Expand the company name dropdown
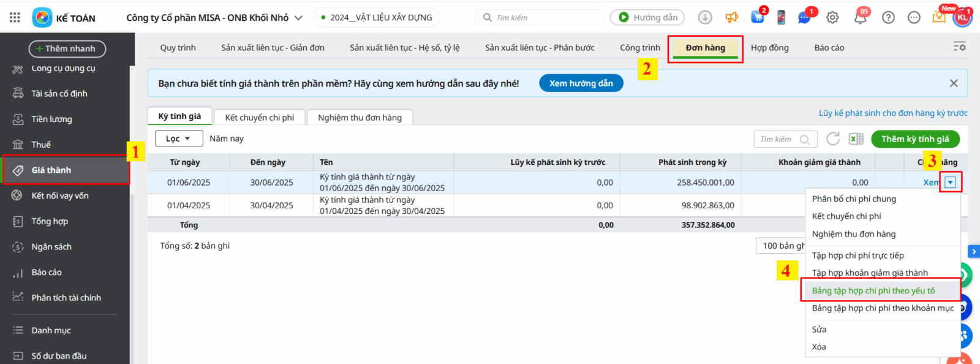 (x=298, y=18)
